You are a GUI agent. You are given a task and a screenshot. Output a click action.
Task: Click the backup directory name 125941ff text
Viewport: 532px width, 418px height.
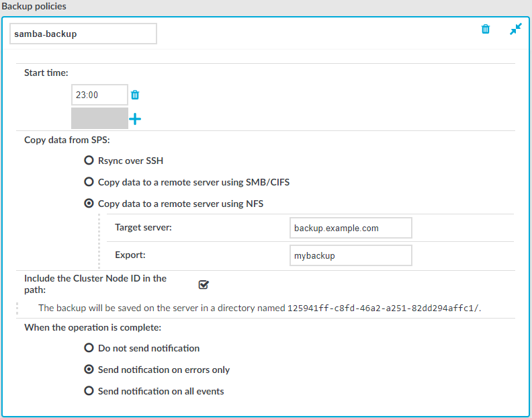(x=384, y=308)
